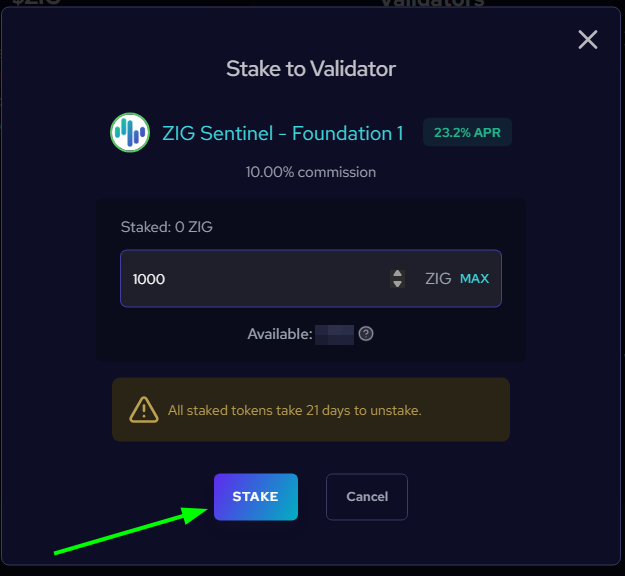Increase stake amount with the up arrow
The height and width of the screenshot is (576, 625).
pyautogui.click(x=397, y=273)
